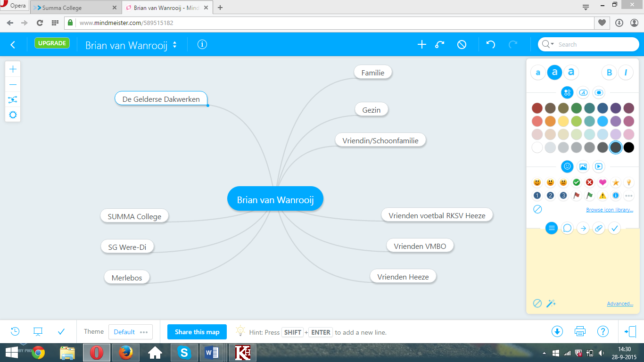Screen dimensions: 644x362
Task: Collapse the sidebar with exit-panel icon
Action: (631, 331)
